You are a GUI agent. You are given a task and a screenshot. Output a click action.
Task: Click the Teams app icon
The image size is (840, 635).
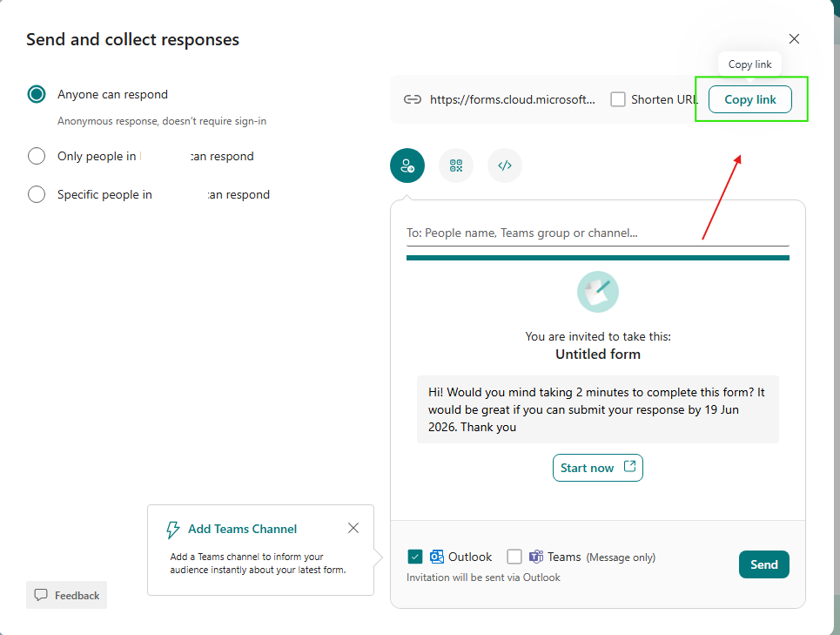pos(536,557)
